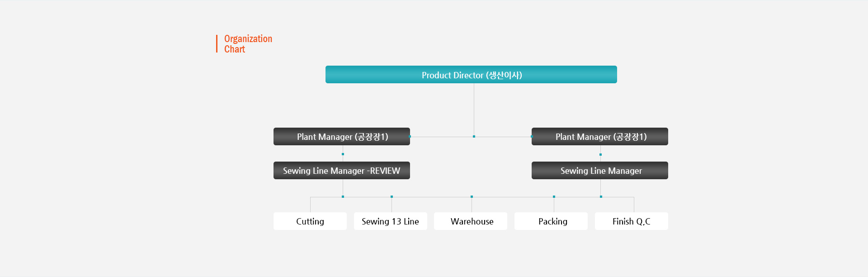
Task: Select the Sewing Line Manager box without REVIEW
Action: [600, 171]
